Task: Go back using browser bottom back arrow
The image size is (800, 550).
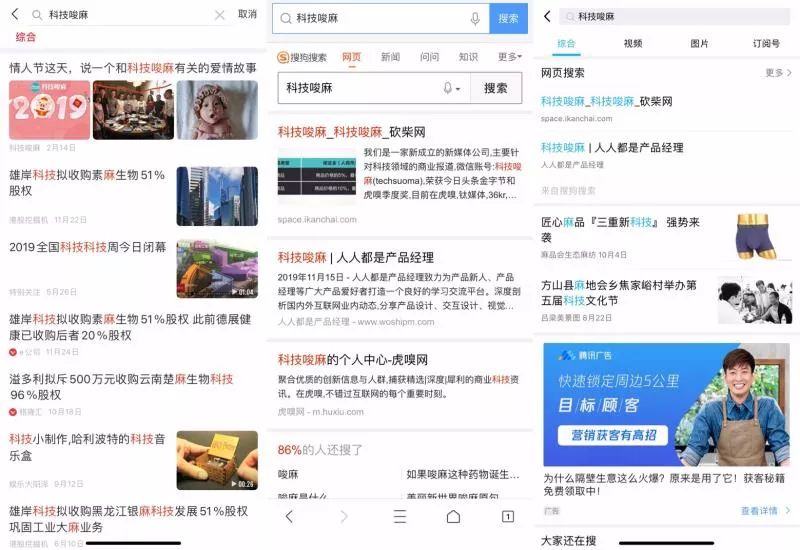Action: 289,516
